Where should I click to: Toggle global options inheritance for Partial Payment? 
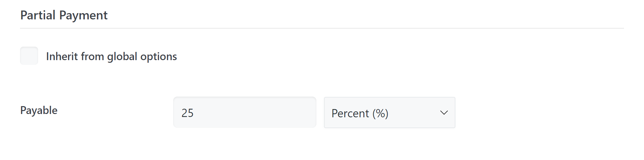coord(29,56)
